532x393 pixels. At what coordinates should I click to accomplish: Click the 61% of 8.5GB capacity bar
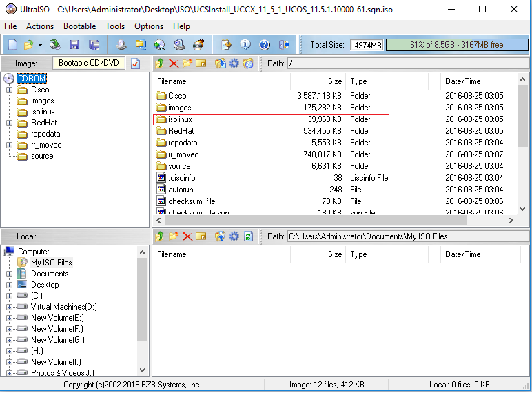coord(457,45)
